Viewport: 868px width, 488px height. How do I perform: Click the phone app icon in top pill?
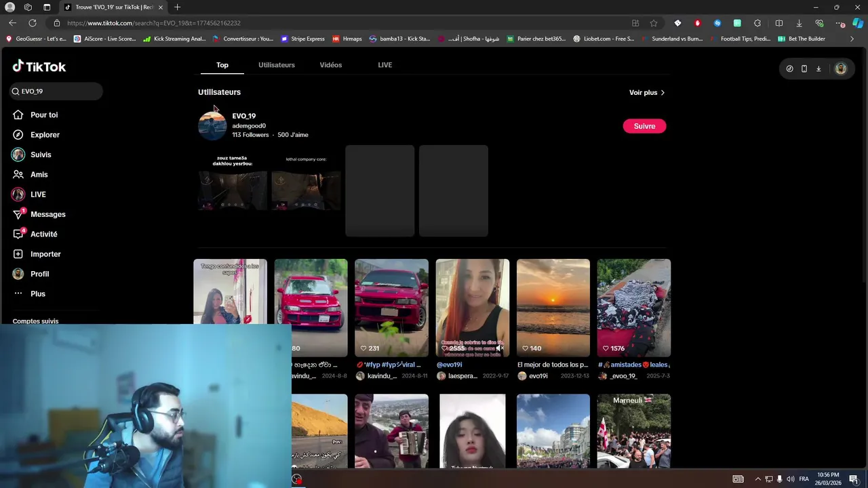coord(804,68)
